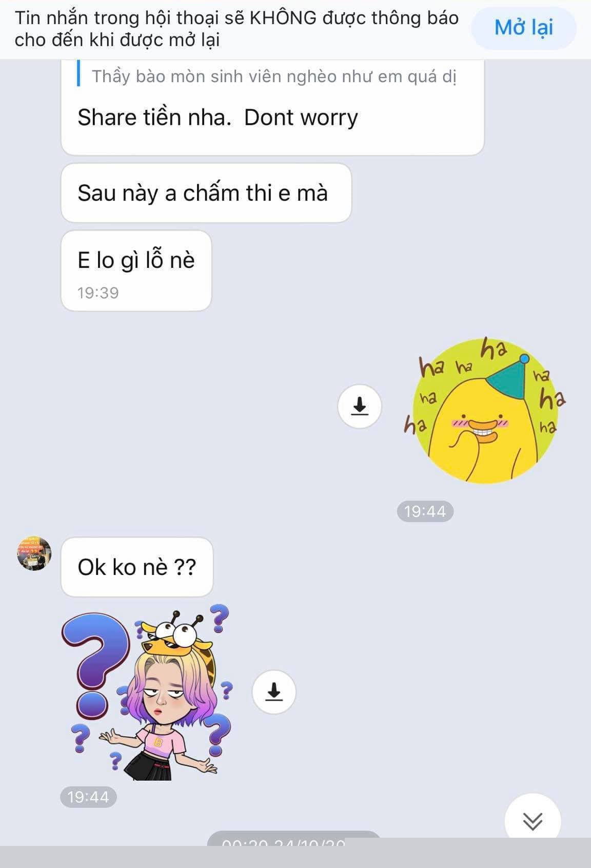Tap the large purple question mark on sticker
This screenshot has width=591, height=868.
tap(96, 665)
